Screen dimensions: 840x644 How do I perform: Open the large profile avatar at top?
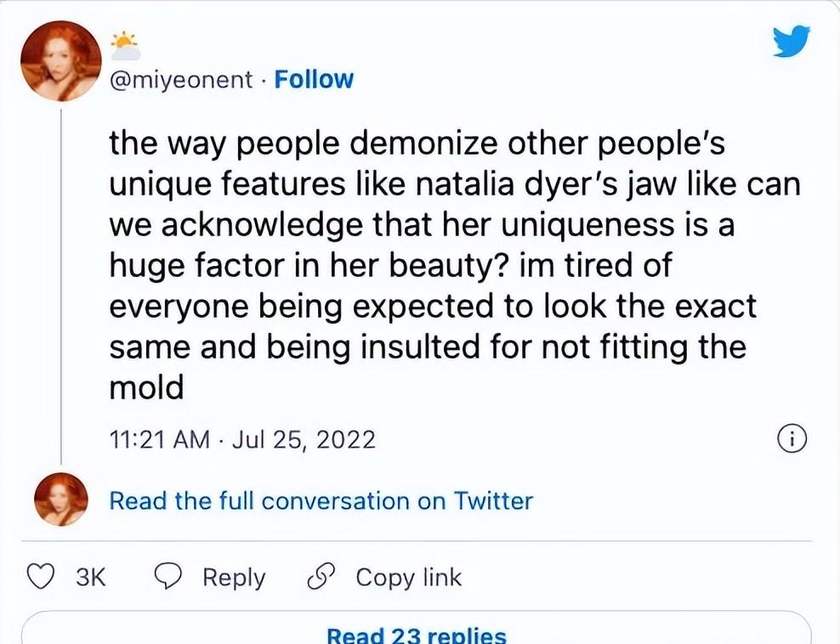click(60, 60)
